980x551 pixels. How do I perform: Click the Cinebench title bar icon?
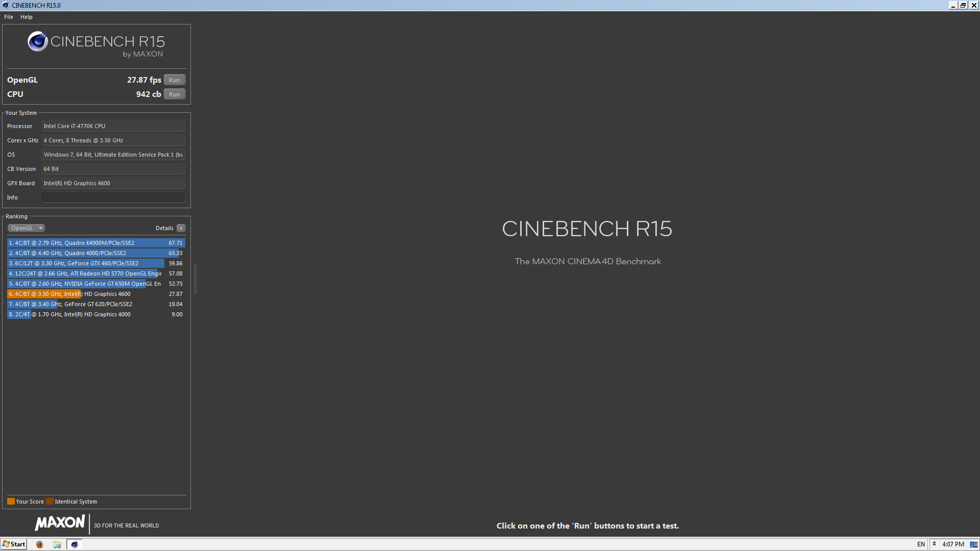point(6,5)
